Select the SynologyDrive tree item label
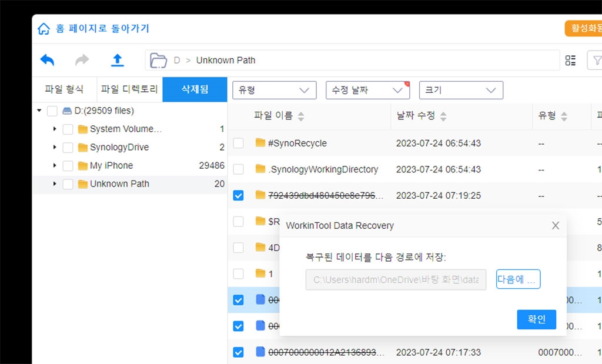Screen dimensions: 602x364 tap(119, 147)
